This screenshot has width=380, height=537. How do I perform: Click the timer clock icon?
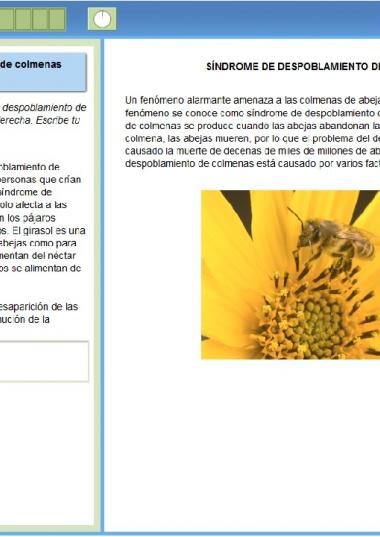102,19
